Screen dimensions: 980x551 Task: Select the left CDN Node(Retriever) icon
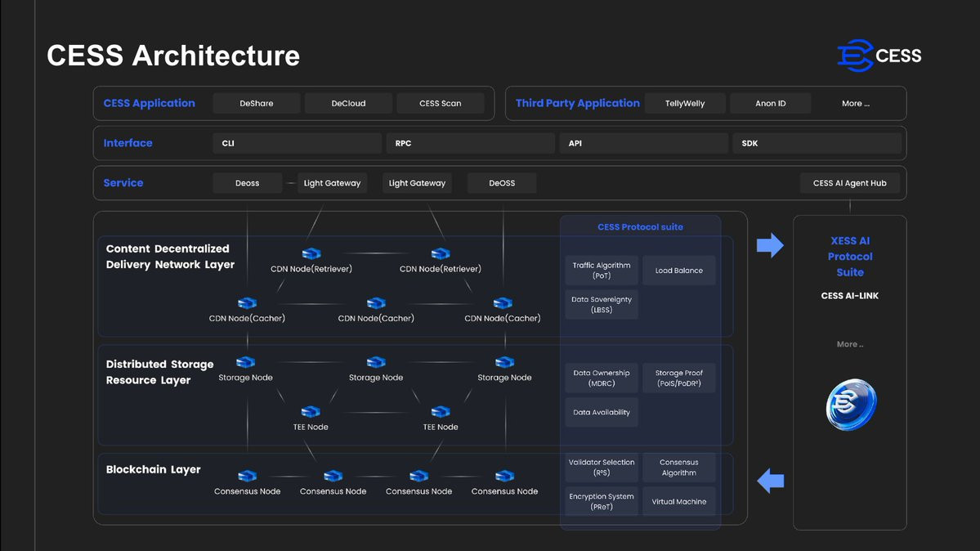[x=311, y=253]
